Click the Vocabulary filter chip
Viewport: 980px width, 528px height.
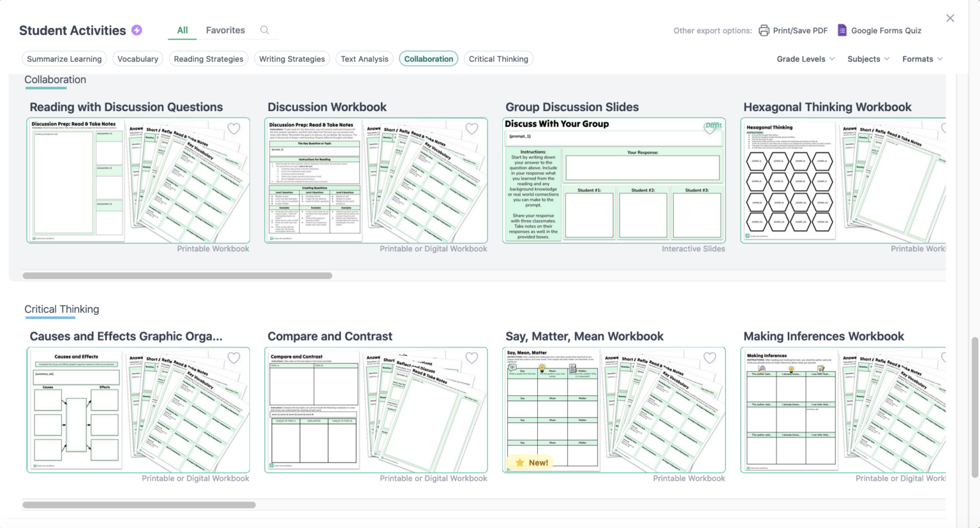click(138, 58)
